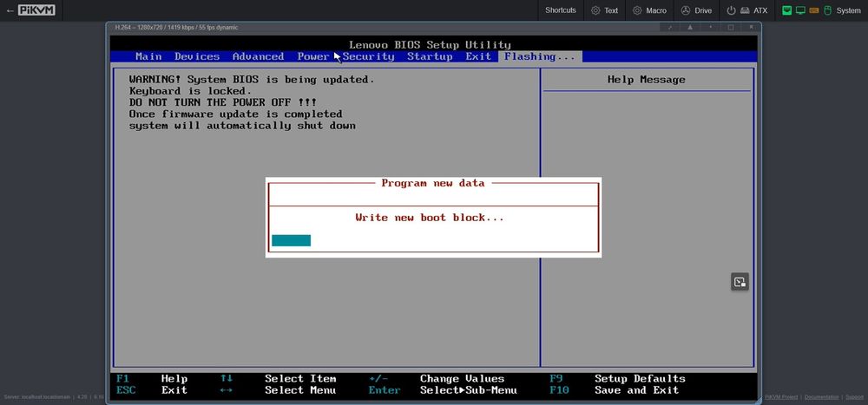Click the 'Select▶Sub-Menu' legend text
The width and height of the screenshot is (868, 405).
coord(469,390)
